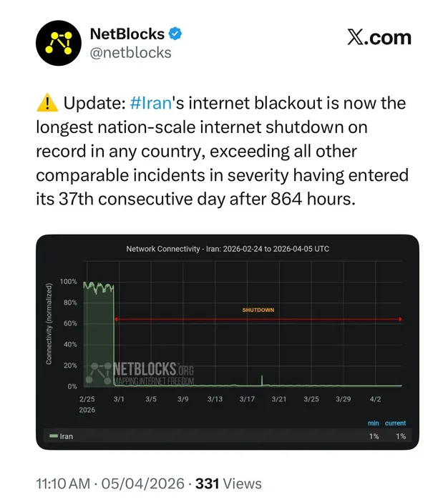Click the red SHUTDOWN label
The image size is (448, 502).
(258, 310)
